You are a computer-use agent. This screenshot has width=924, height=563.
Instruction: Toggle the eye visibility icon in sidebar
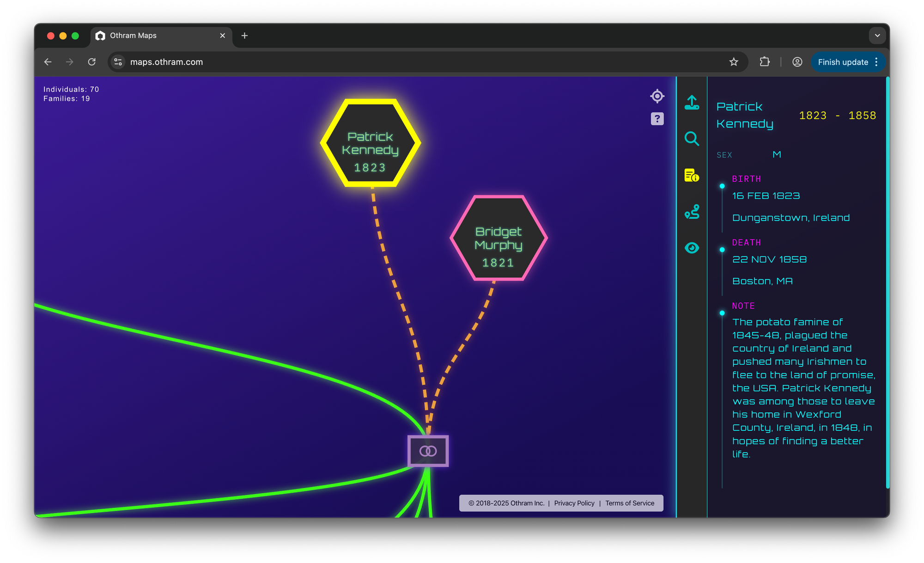click(x=692, y=248)
